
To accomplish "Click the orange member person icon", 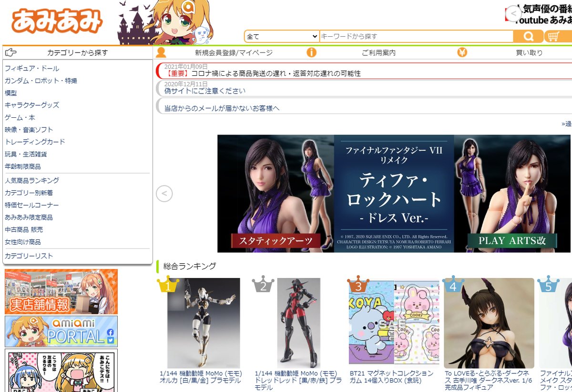I will coord(161,52).
